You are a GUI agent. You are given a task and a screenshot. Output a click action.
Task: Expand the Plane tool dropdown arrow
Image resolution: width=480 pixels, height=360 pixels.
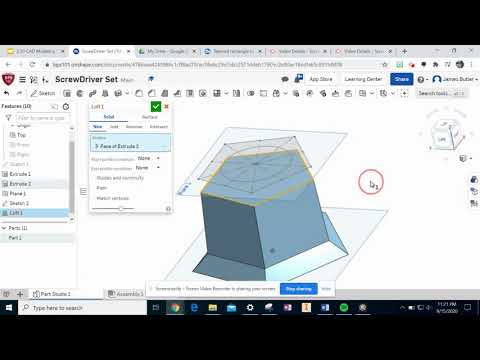coord(372,93)
